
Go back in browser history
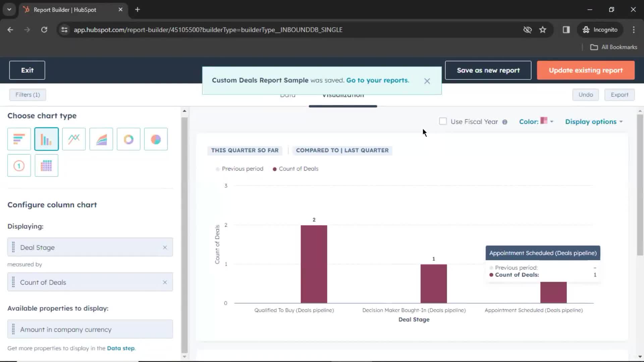tap(10, 30)
